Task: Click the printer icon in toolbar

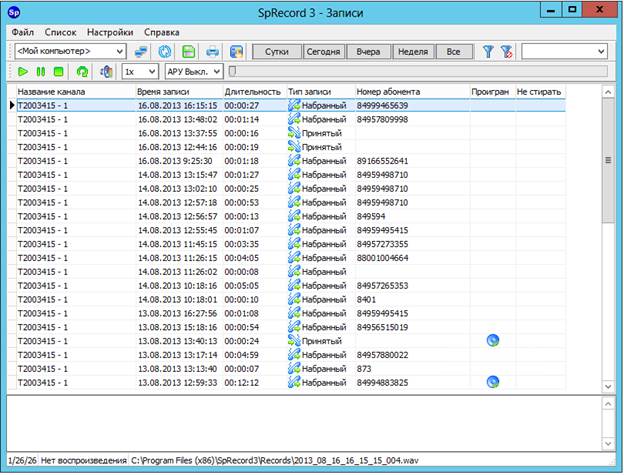Action: pyautogui.click(x=212, y=51)
